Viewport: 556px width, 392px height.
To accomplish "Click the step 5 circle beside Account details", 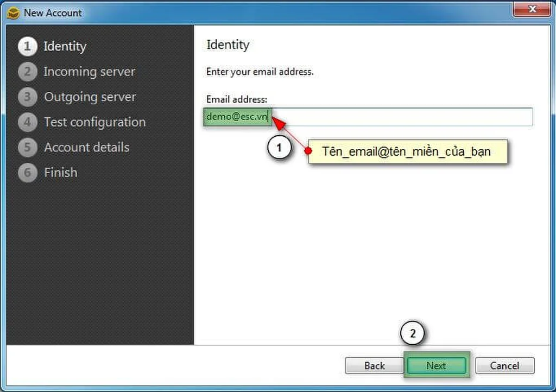I will [x=28, y=147].
